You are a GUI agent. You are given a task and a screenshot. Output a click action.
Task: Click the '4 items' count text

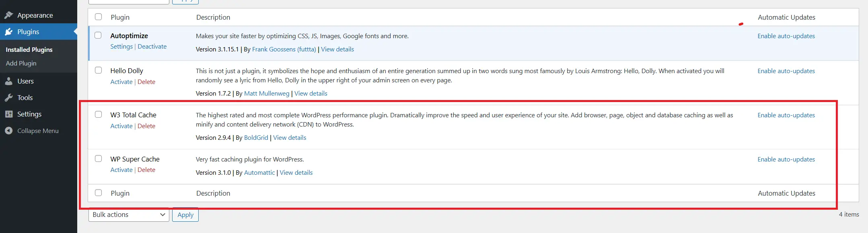[849, 214]
